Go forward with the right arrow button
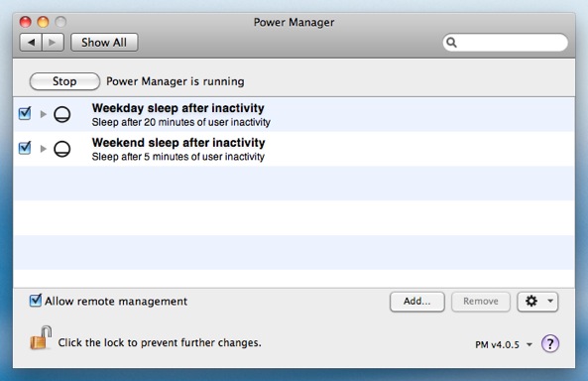The height and width of the screenshot is (381, 588). [x=53, y=43]
